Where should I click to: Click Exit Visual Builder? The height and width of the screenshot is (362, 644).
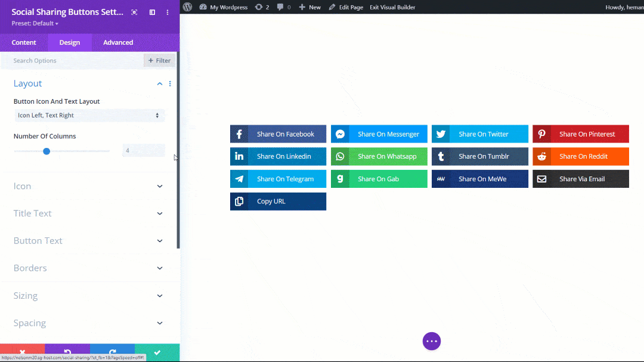392,7
